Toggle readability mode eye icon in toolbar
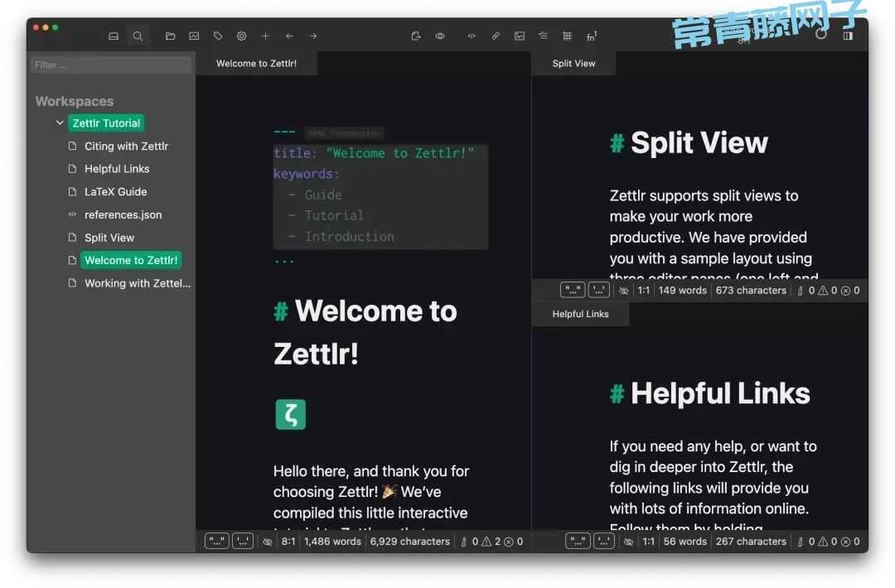 [439, 36]
